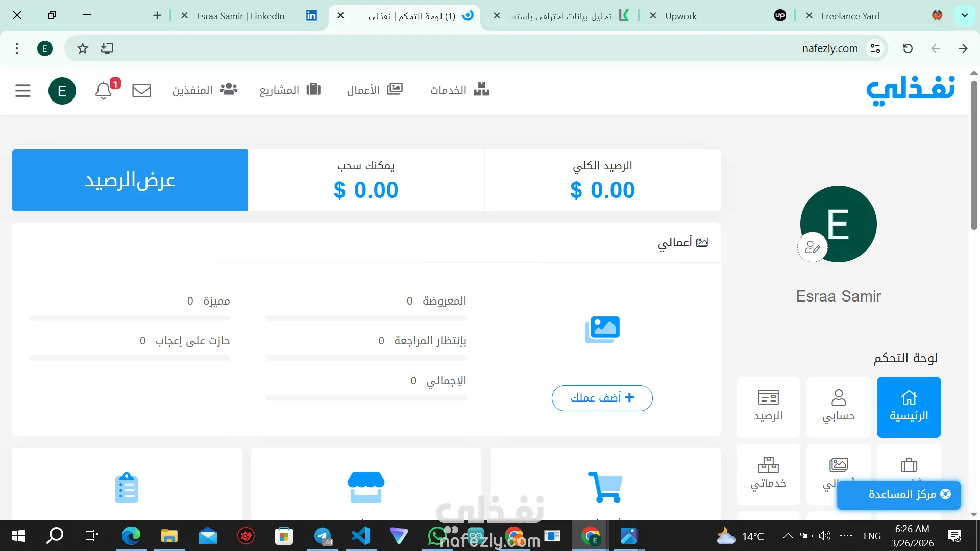Open the tab search dropdown arrow
Image resolution: width=980 pixels, height=551 pixels.
[964, 15]
